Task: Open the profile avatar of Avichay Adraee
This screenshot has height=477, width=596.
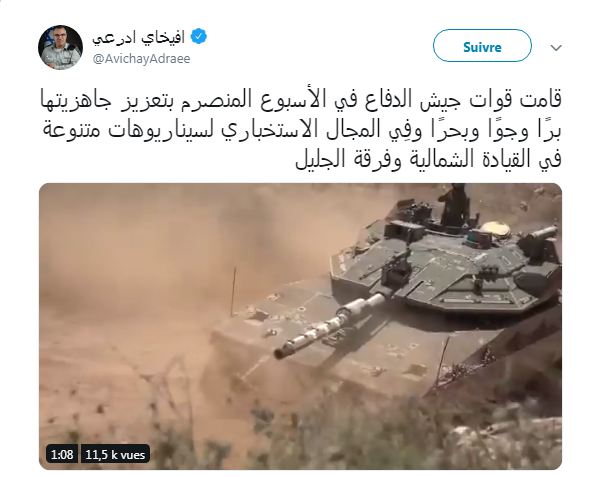Action: click(60, 48)
